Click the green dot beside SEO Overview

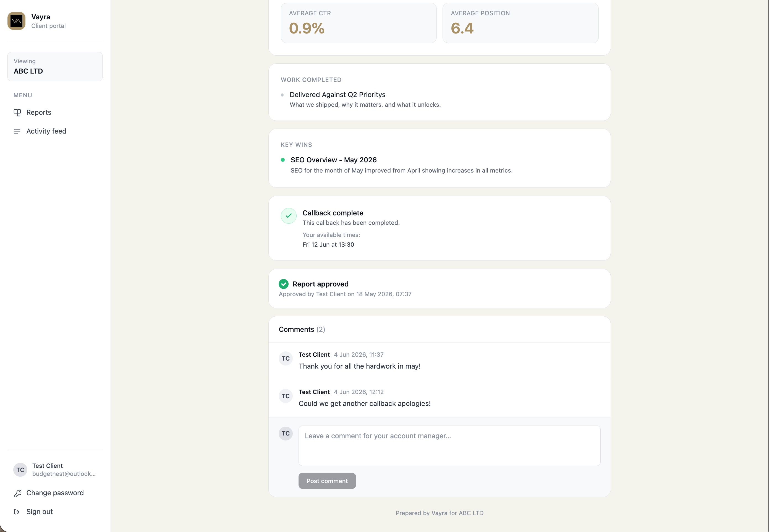click(x=283, y=160)
